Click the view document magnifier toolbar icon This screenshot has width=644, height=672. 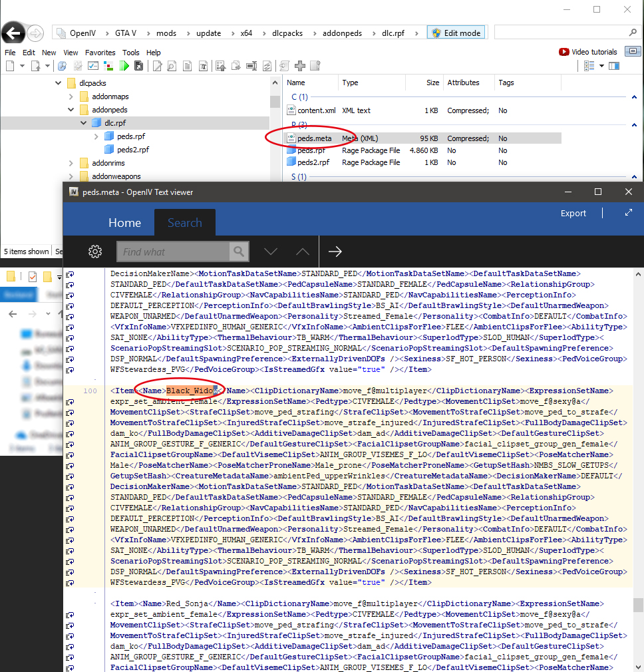click(172, 66)
